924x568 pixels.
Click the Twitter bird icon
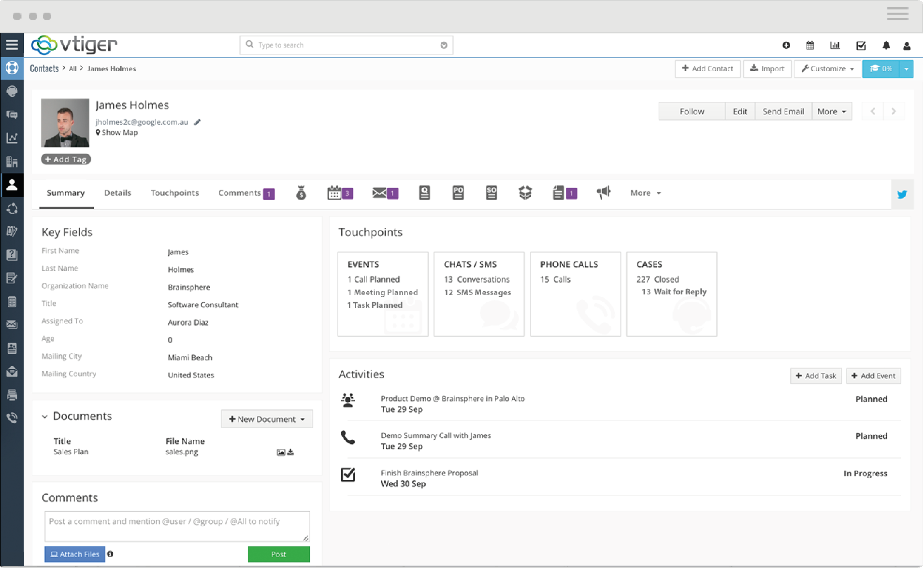903,194
